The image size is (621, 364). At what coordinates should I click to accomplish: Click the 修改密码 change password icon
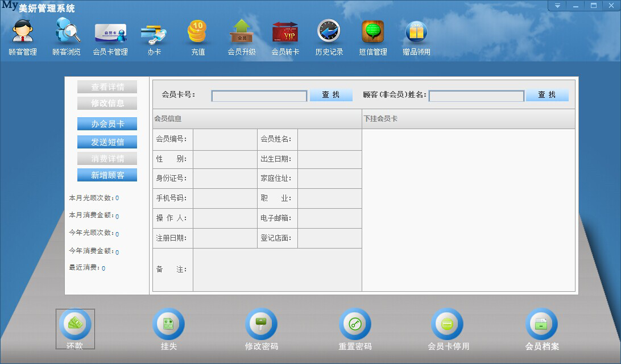point(262,329)
